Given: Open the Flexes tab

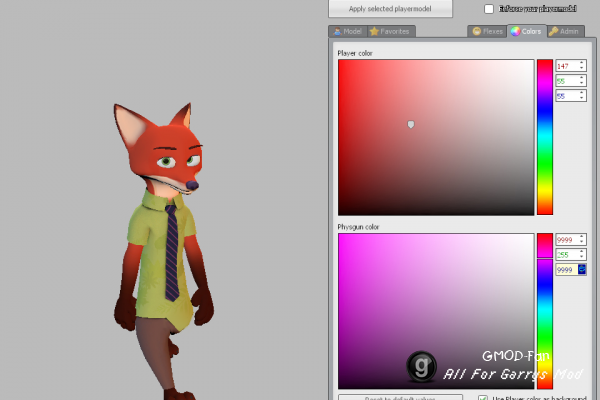Looking at the screenshot, I should point(488,31).
